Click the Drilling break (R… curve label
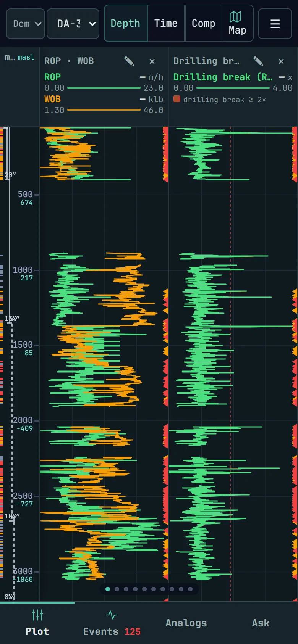298x644 pixels. [x=223, y=77]
